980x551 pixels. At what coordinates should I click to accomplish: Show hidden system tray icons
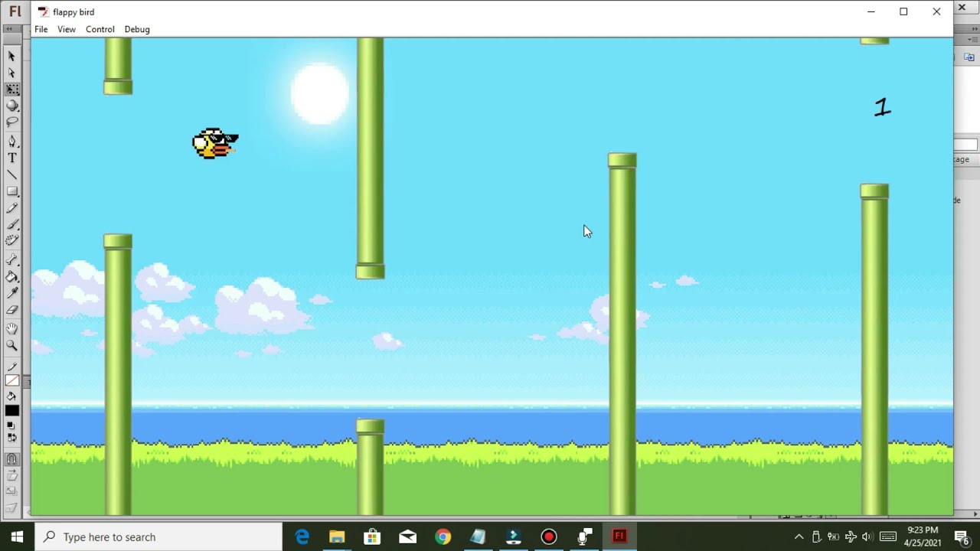[x=799, y=536]
